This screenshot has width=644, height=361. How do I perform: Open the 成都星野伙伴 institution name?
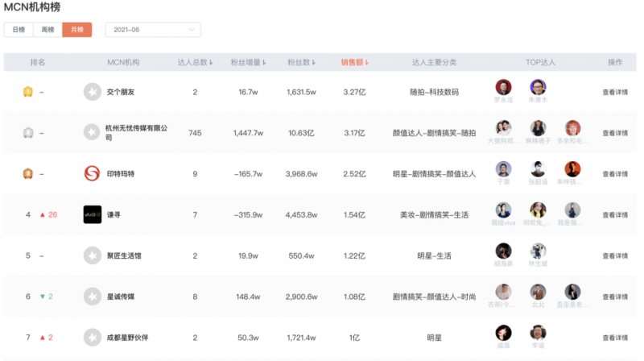coord(127,338)
